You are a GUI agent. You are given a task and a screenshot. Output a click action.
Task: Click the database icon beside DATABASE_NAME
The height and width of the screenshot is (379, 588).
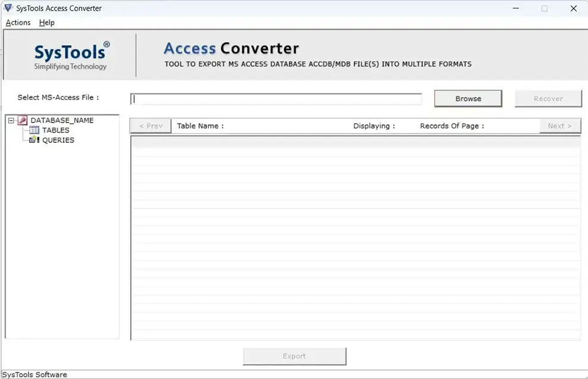23,120
